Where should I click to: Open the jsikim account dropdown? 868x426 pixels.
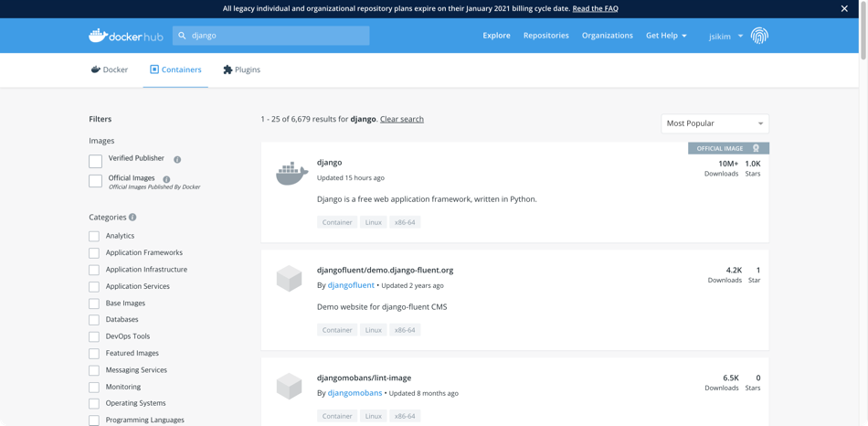726,36
